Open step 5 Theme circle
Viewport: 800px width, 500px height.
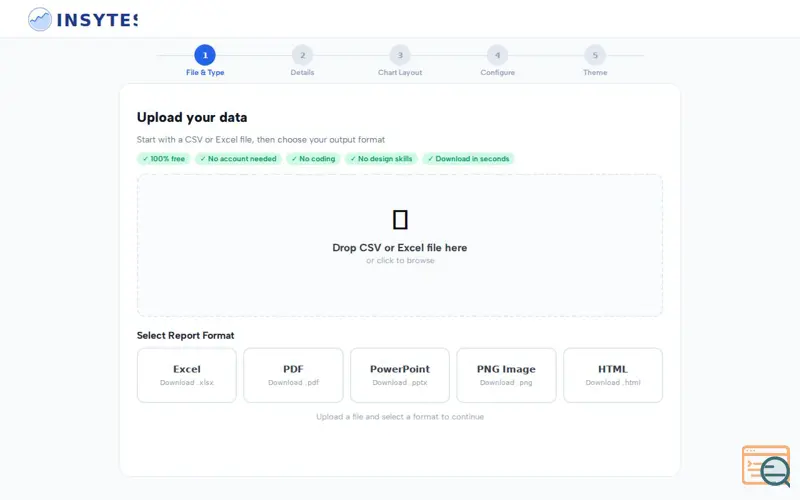click(x=595, y=55)
